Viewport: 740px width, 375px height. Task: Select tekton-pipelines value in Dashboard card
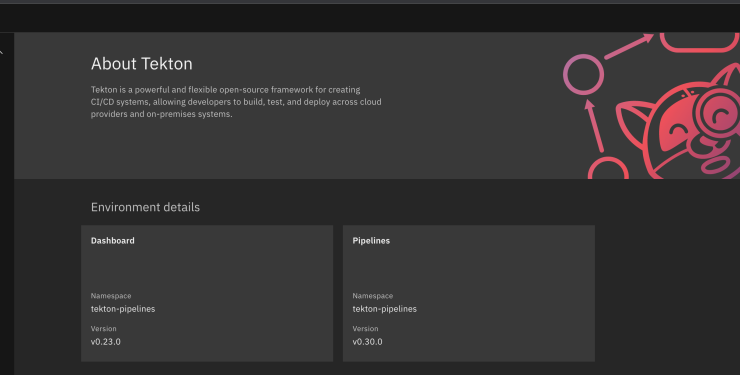pyautogui.click(x=123, y=309)
